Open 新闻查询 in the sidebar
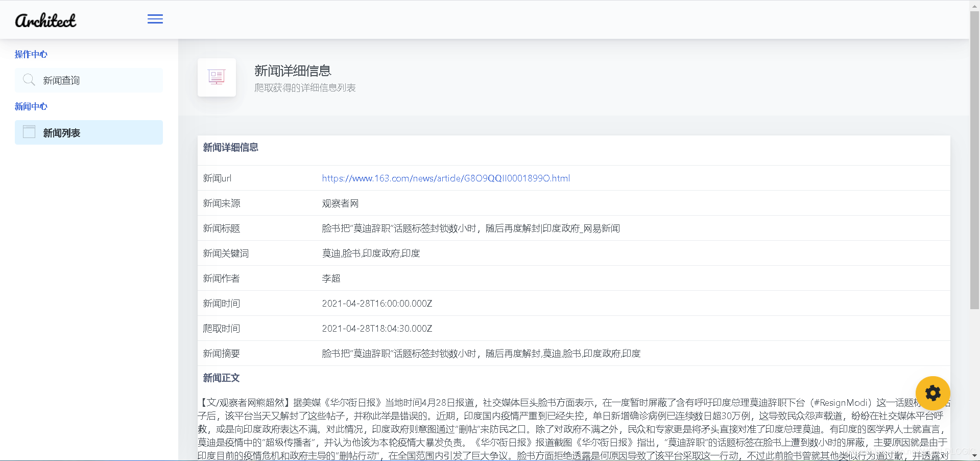The width and height of the screenshot is (980, 461). 89,80
